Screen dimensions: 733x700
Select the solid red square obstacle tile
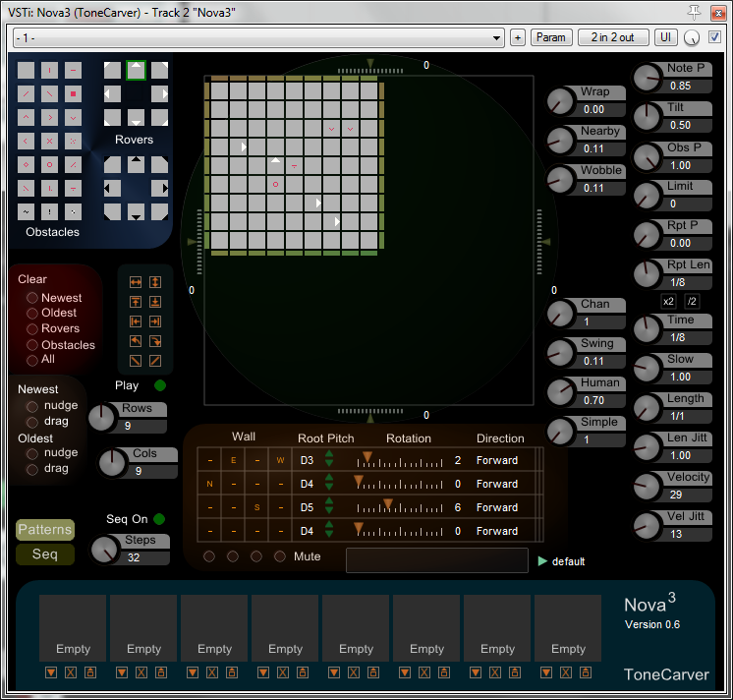[x=74, y=94]
